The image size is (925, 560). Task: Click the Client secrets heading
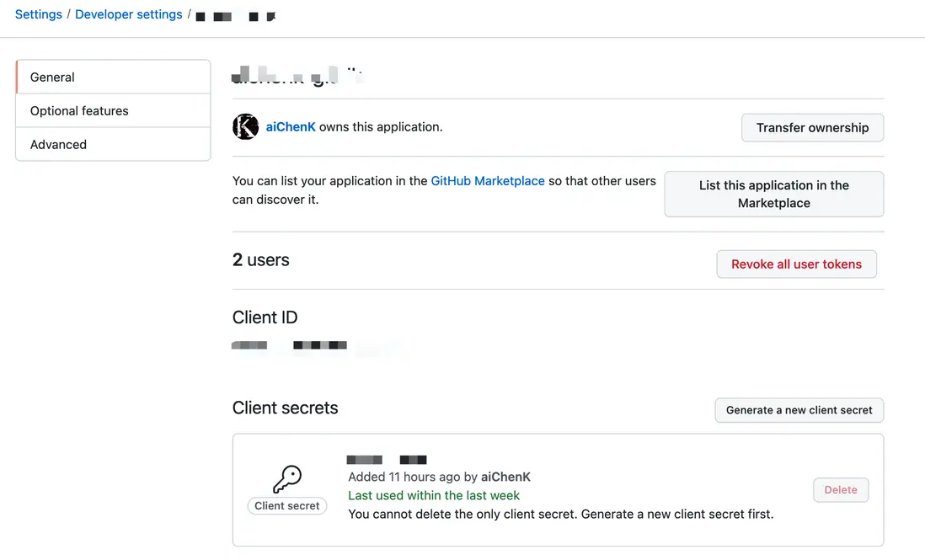pyautogui.click(x=285, y=408)
